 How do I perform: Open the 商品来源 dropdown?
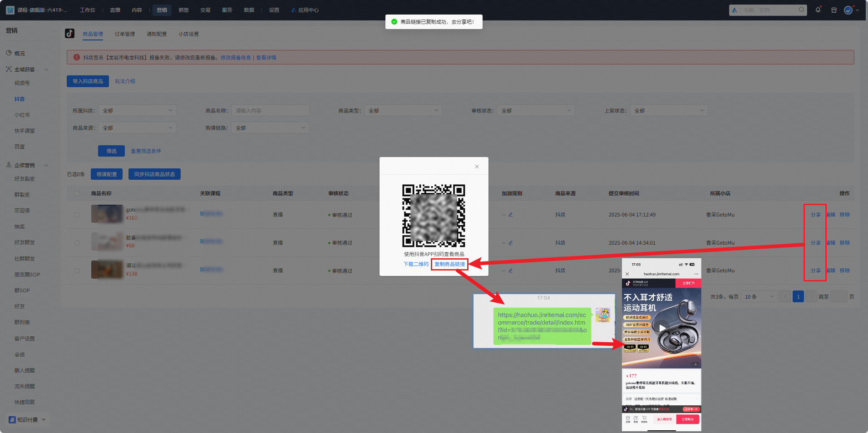coord(137,128)
